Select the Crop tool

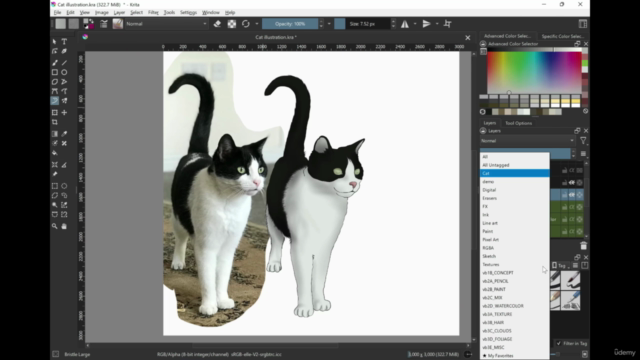[x=55, y=122]
